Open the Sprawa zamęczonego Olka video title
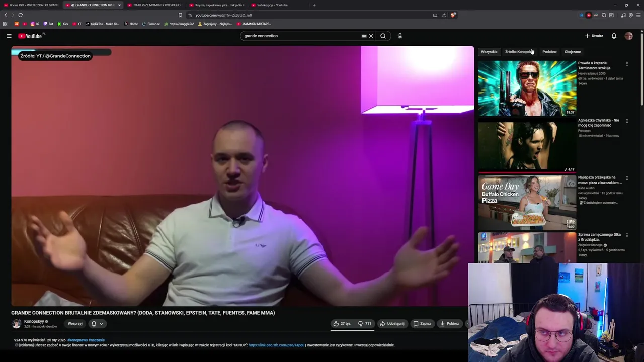The height and width of the screenshot is (362, 644). tap(600, 237)
